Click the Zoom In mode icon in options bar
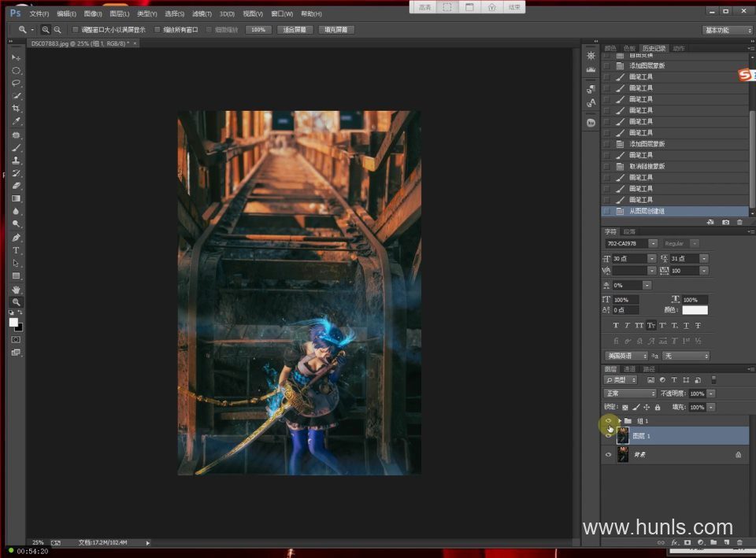 46,29
